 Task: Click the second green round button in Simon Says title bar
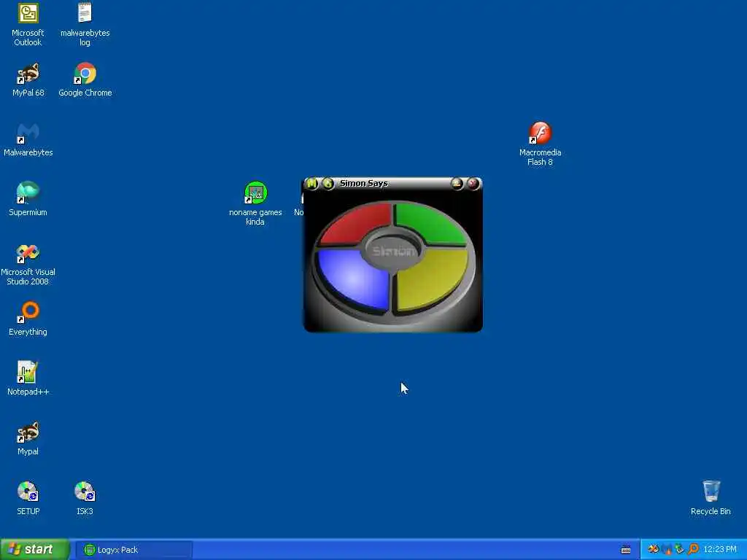(328, 183)
